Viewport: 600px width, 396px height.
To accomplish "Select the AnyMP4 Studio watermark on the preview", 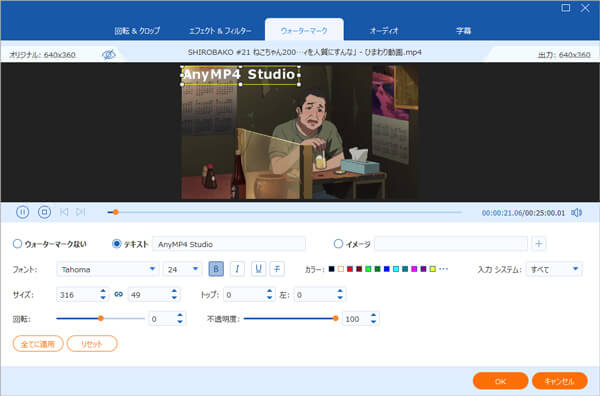I will click(x=240, y=75).
